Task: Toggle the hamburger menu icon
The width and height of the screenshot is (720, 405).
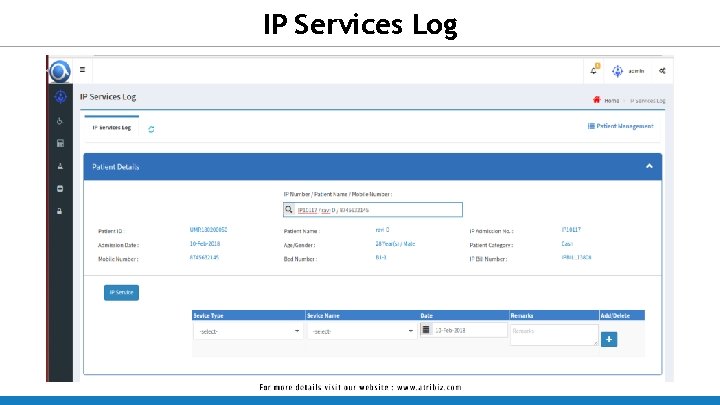Action: [x=82, y=70]
